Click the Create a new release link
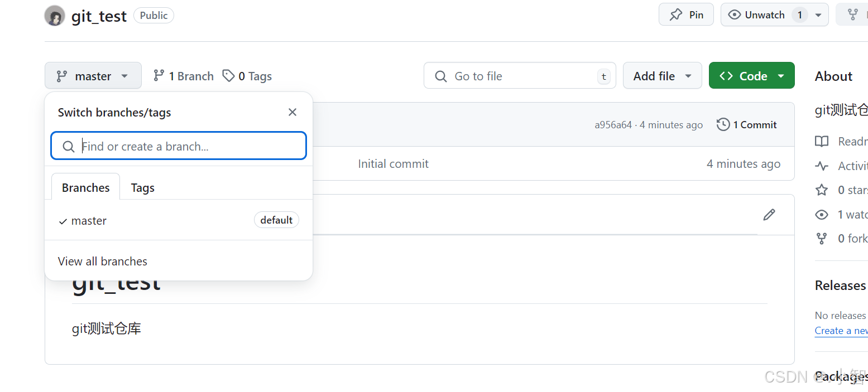The height and width of the screenshot is (392, 868). click(x=841, y=331)
